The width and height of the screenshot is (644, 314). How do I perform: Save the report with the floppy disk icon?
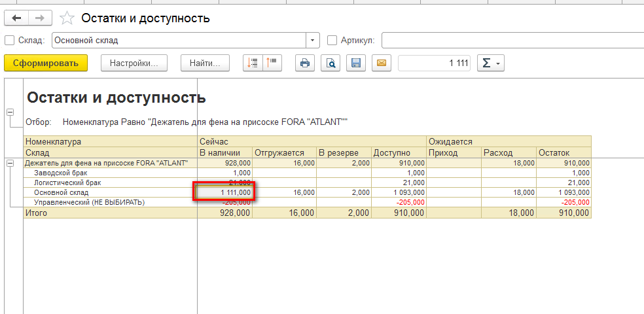click(356, 63)
